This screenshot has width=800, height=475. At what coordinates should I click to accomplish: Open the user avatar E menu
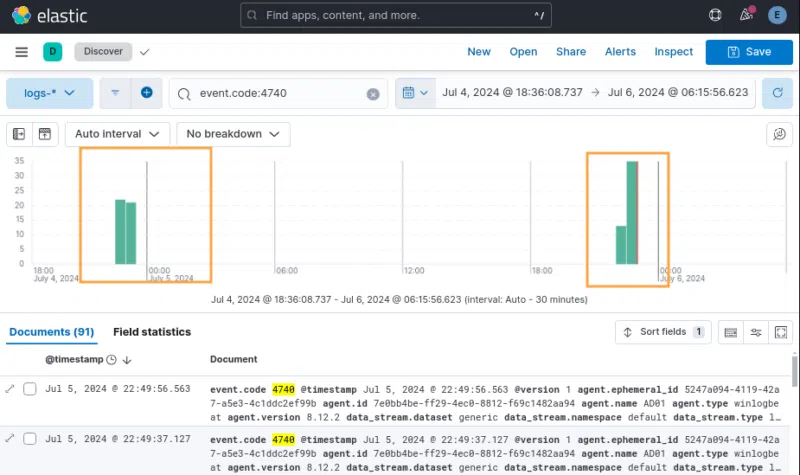pyautogui.click(x=777, y=15)
